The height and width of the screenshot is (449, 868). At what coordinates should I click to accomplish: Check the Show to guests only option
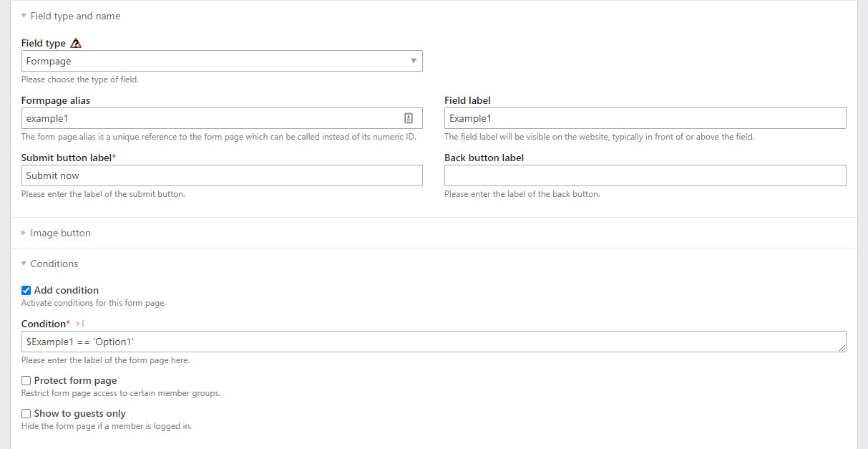(26, 414)
